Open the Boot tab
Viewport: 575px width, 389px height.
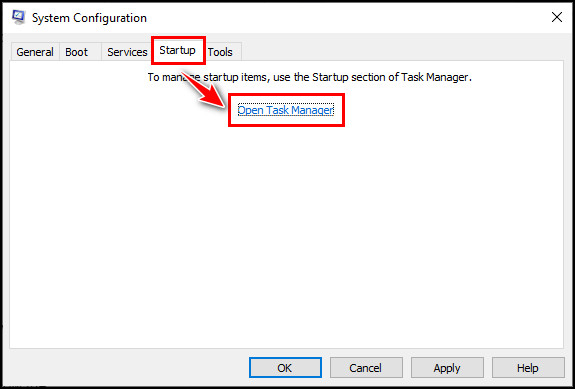(77, 52)
